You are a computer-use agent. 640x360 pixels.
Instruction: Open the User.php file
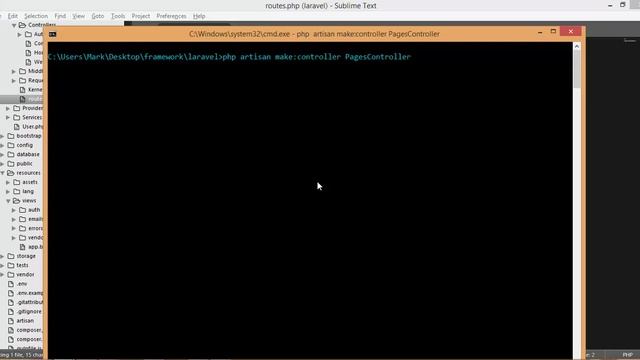[32, 127]
